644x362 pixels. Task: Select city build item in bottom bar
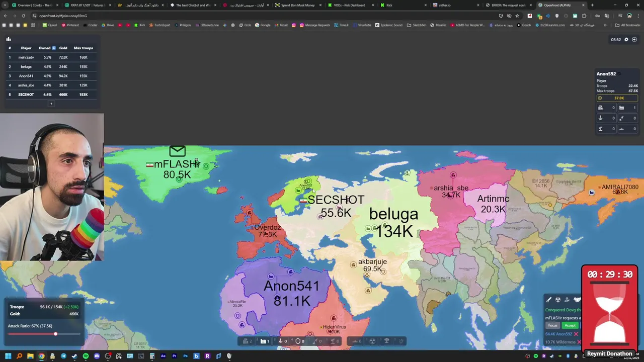click(x=246, y=341)
